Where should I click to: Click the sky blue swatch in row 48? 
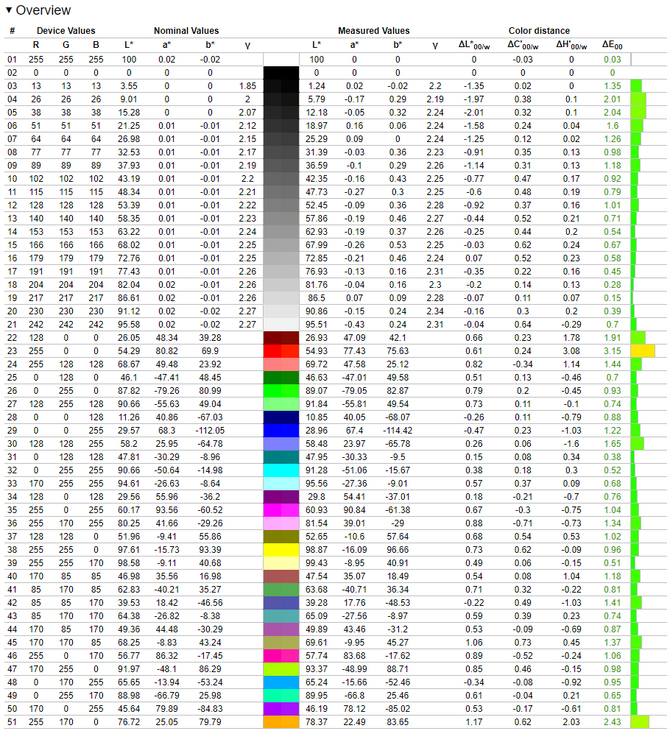(x=281, y=683)
